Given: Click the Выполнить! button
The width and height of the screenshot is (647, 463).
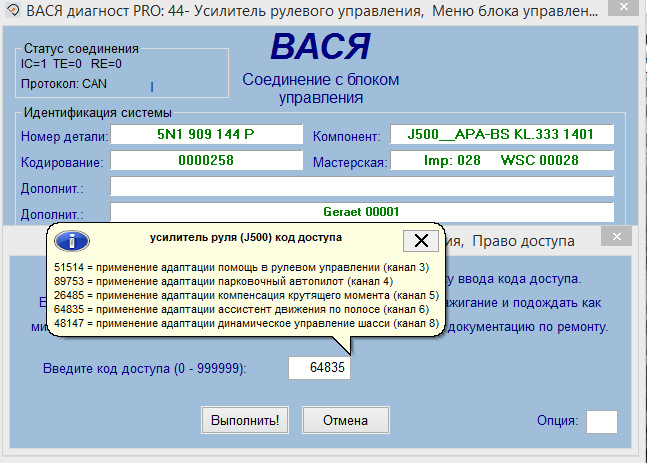Looking at the screenshot, I should pos(245,420).
